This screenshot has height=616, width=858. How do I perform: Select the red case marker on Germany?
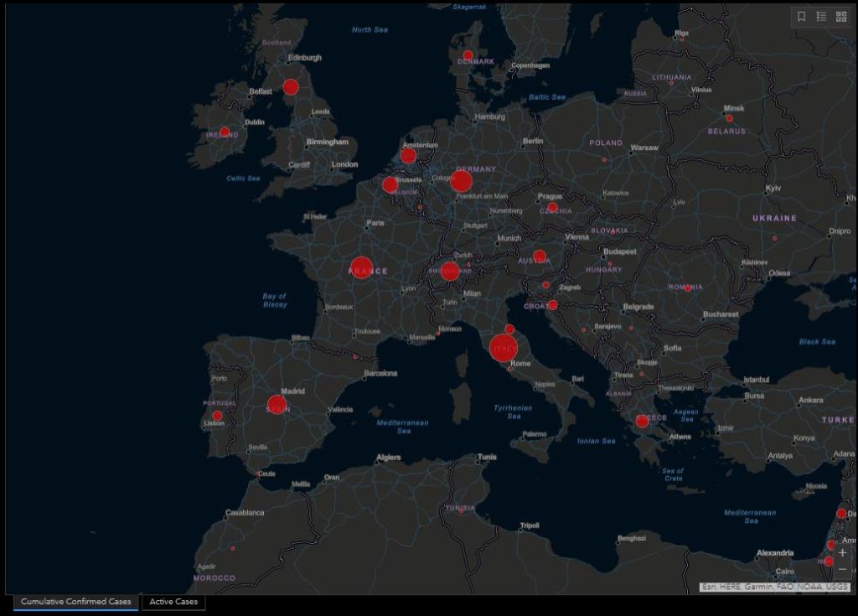(x=461, y=181)
